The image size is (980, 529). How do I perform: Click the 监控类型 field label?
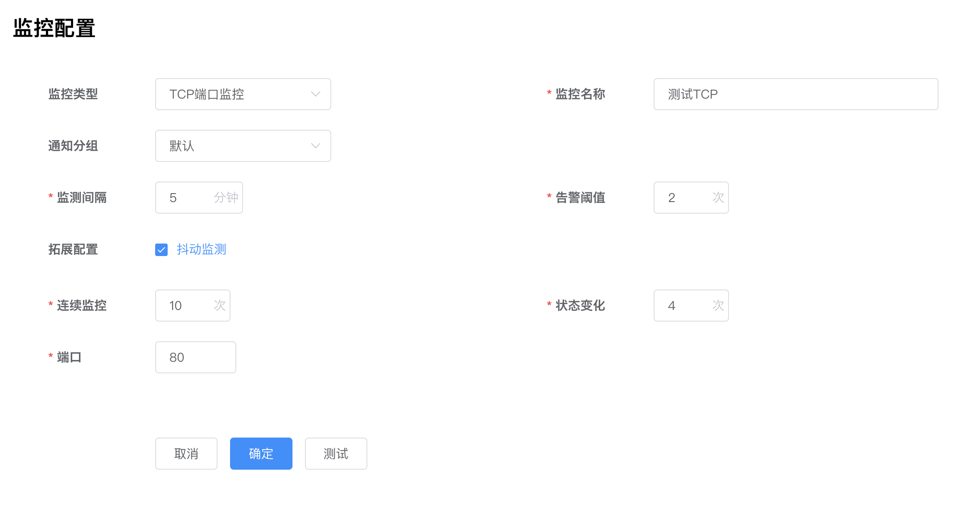(73, 94)
